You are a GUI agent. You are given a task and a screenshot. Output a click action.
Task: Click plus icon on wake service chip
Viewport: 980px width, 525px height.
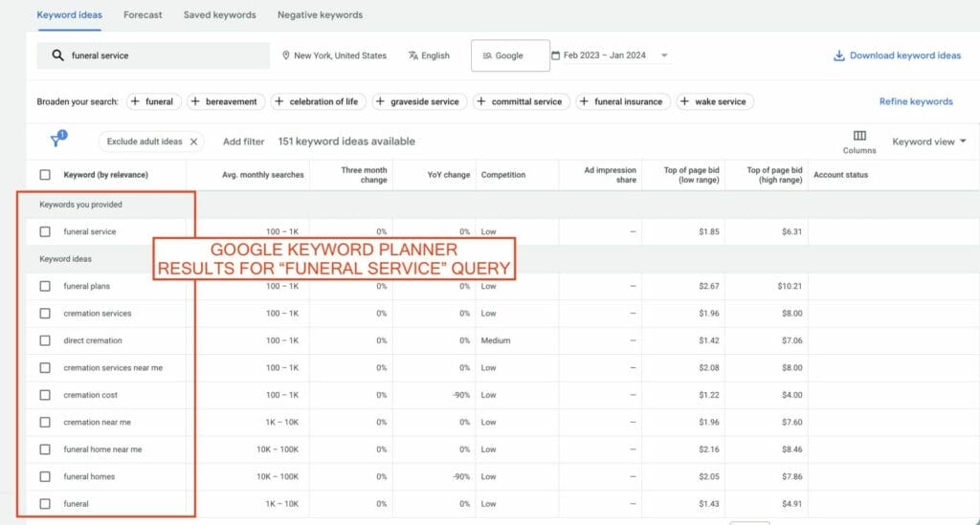click(x=684, y=101)
